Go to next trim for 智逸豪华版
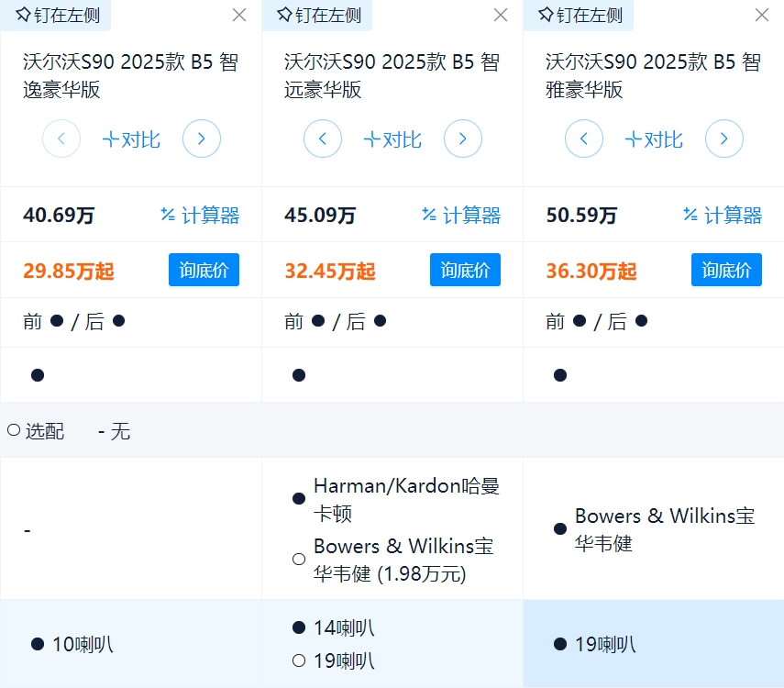 tap(202, 139)
